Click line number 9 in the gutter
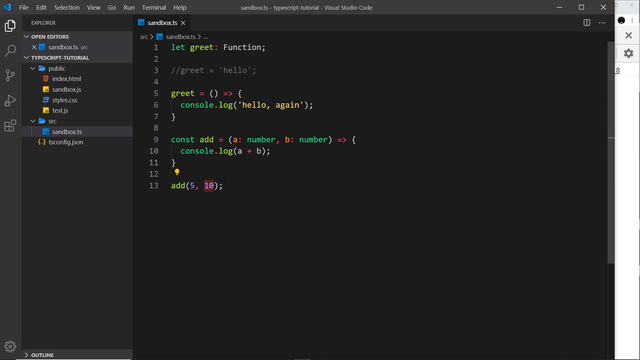The height and width of the screenshot is (360, 640). coord(156,140)
